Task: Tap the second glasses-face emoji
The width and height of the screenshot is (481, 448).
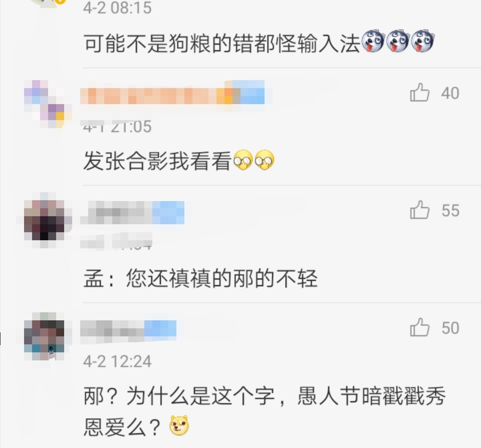Action: (x=265, y=160)
